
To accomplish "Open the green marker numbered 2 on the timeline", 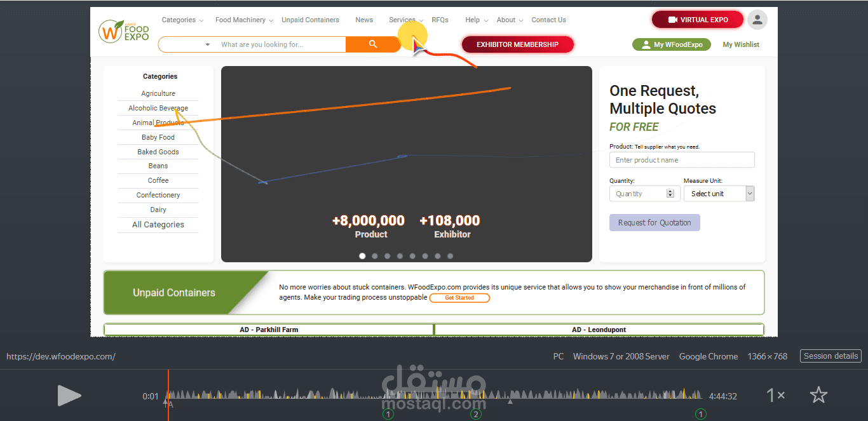I will point(476,414).
